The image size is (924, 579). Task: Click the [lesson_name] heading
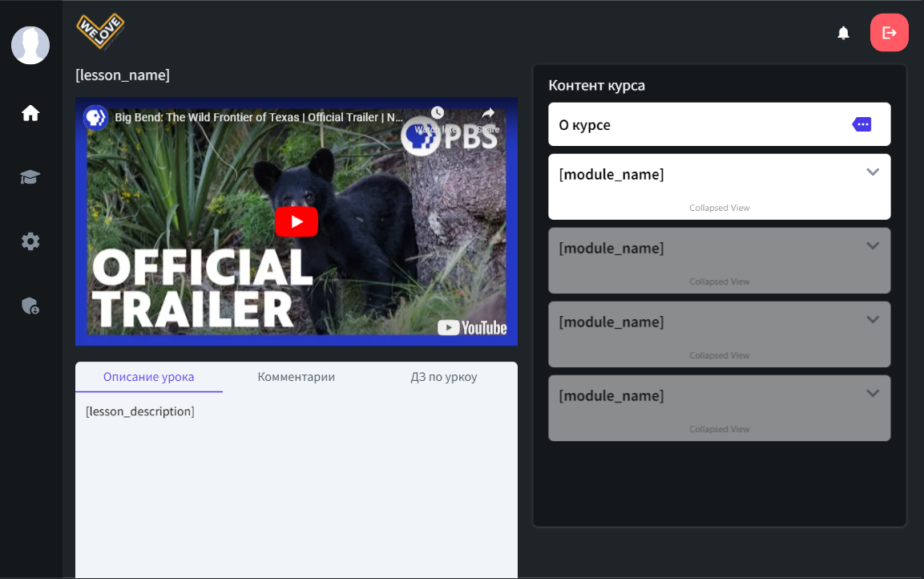(123, 75)
